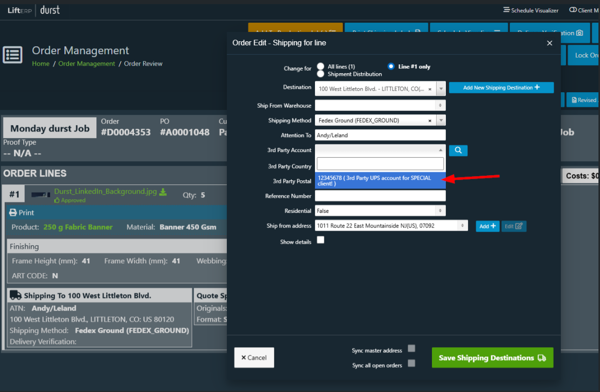Open the Ship from address dropdown
Image resolution: width=600 pixels, height=392 pixels.
point(391,226)
